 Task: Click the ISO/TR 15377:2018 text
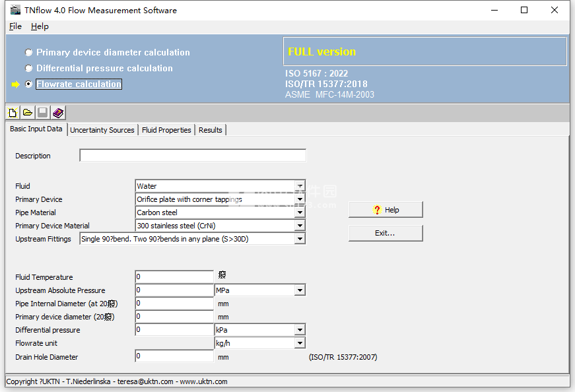[326, 84]
